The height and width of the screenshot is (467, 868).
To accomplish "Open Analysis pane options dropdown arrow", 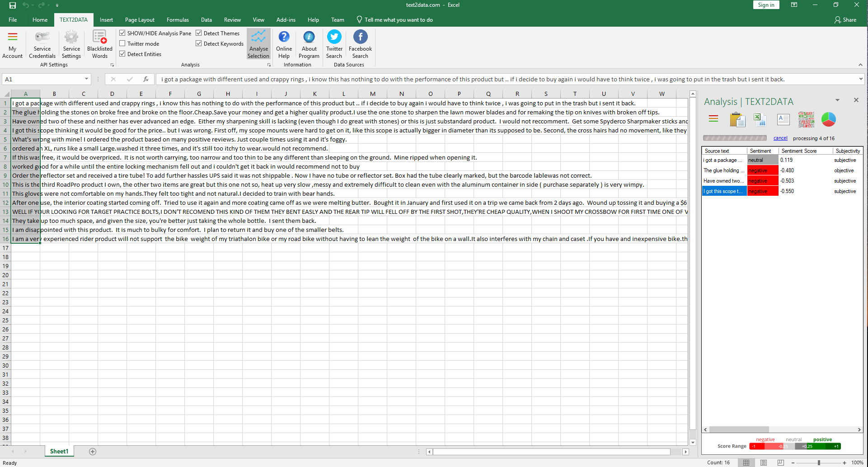I will click(837, 100).
